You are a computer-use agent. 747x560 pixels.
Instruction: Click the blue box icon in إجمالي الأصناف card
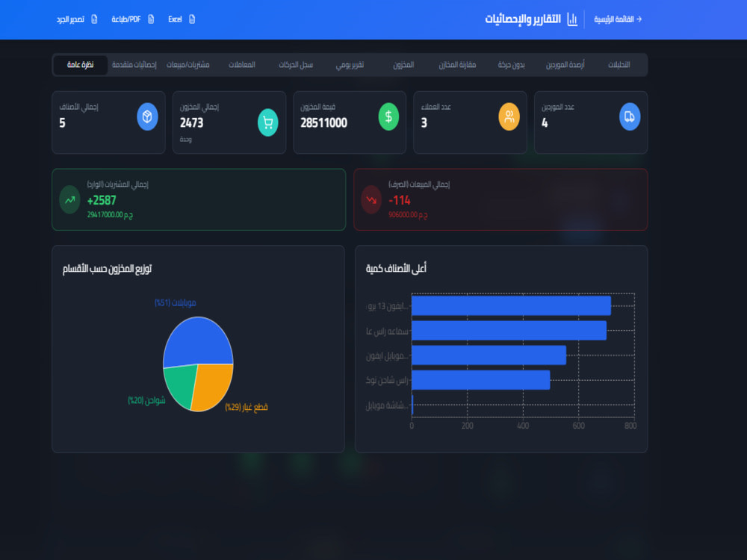(147, 116)
